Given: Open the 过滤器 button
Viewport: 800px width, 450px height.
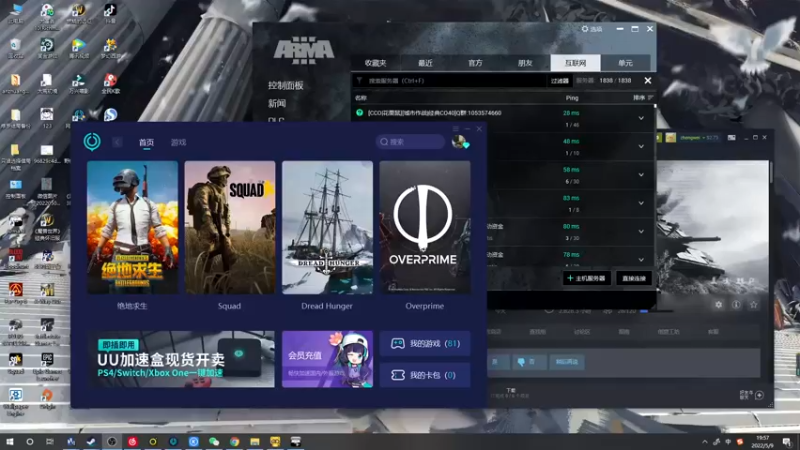Looking at the screenshot, I should click(x=560, y=81).
